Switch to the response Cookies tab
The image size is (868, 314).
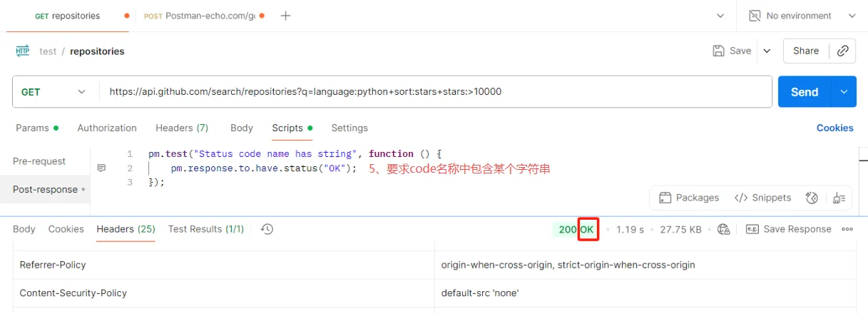point(66,229)
